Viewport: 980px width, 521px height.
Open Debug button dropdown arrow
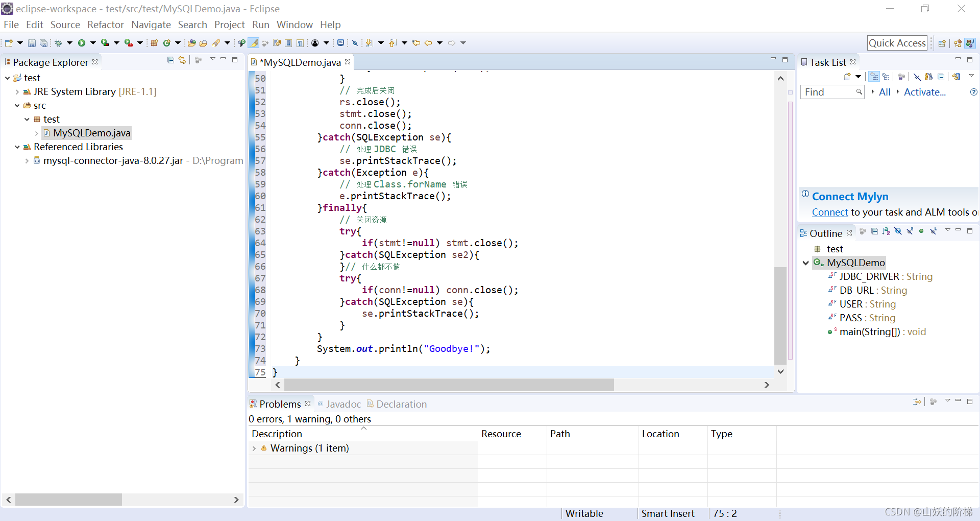(70, 43)
